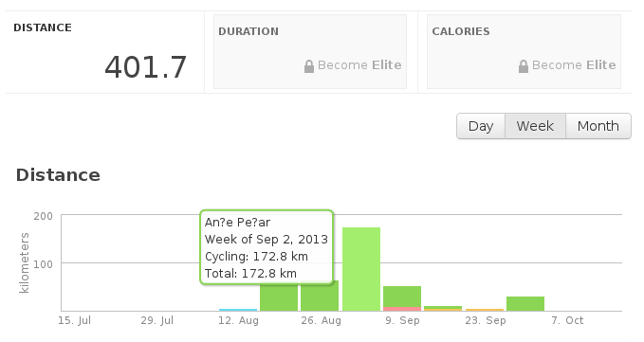Click the lock icon in Calories panel
Viewport: 644px width, 342px height.
[x=524, y=66]
